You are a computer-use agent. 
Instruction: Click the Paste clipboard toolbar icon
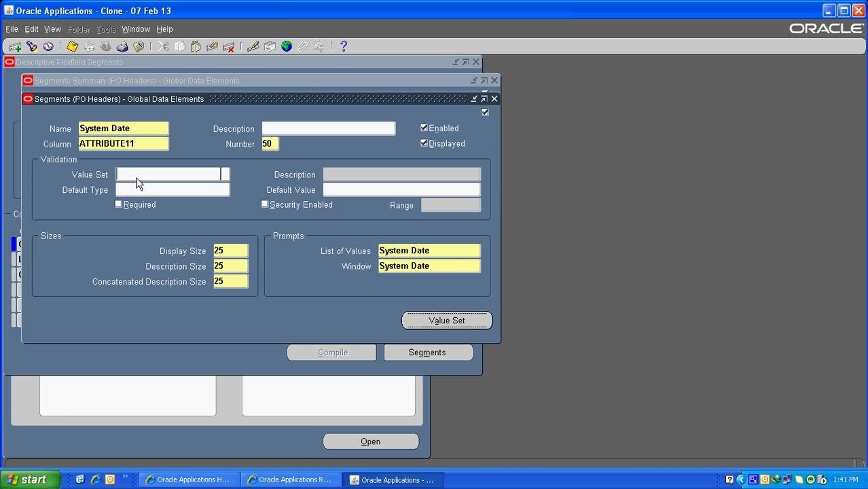(x=196, y=47)
